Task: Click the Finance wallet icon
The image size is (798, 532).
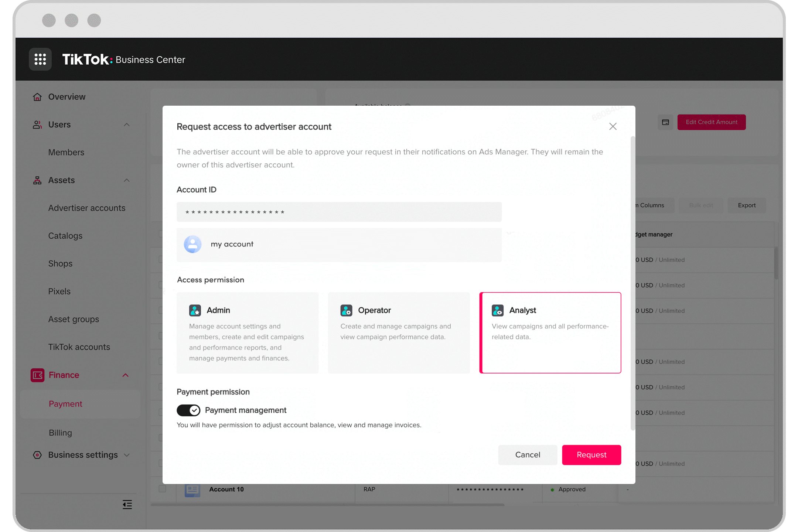Action: tap(37, 375)
